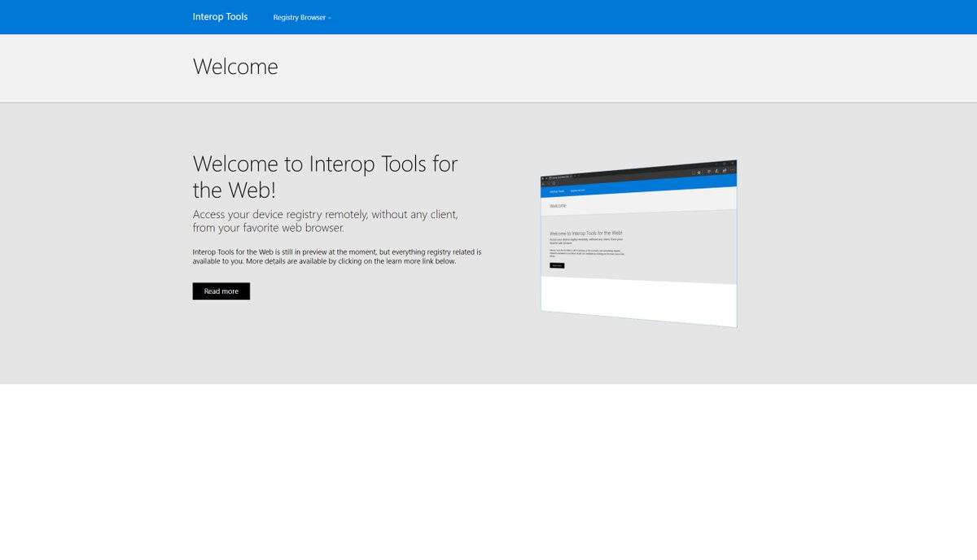Screen dimensions: 977x560
Task: Click the Welcome page title heading
Action: click(x=235, y=67)
